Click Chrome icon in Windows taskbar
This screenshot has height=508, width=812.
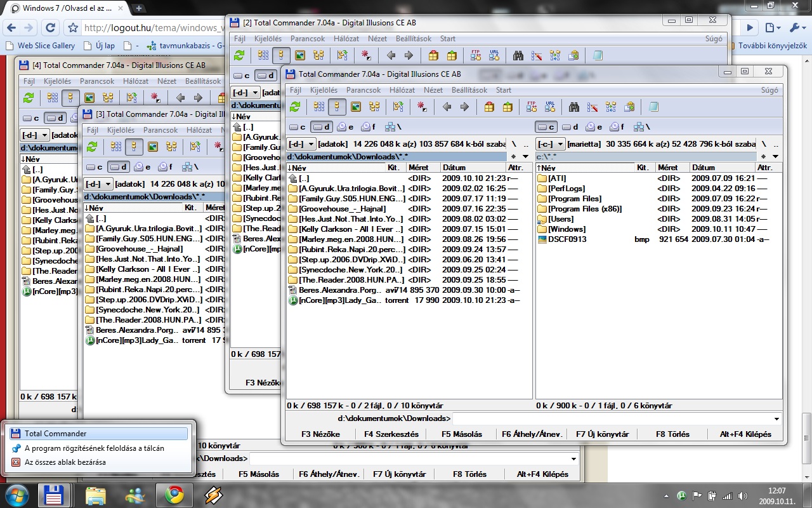pyautogui.click(x=174, y=495)
